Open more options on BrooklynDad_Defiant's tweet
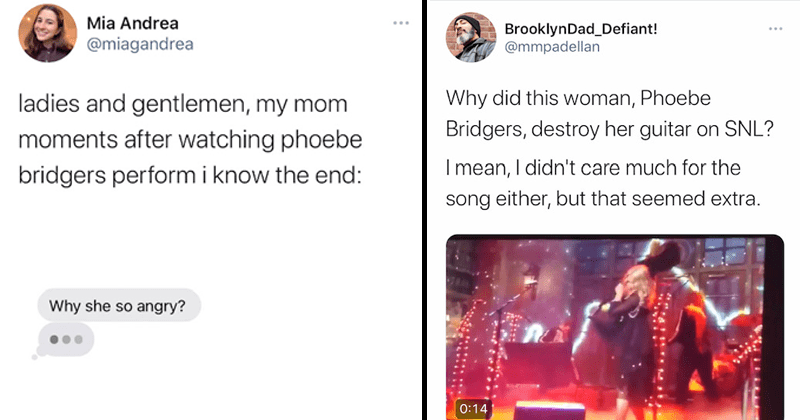Image resolution: width=800 pixels, height=420 pixels. coord(775,27)
